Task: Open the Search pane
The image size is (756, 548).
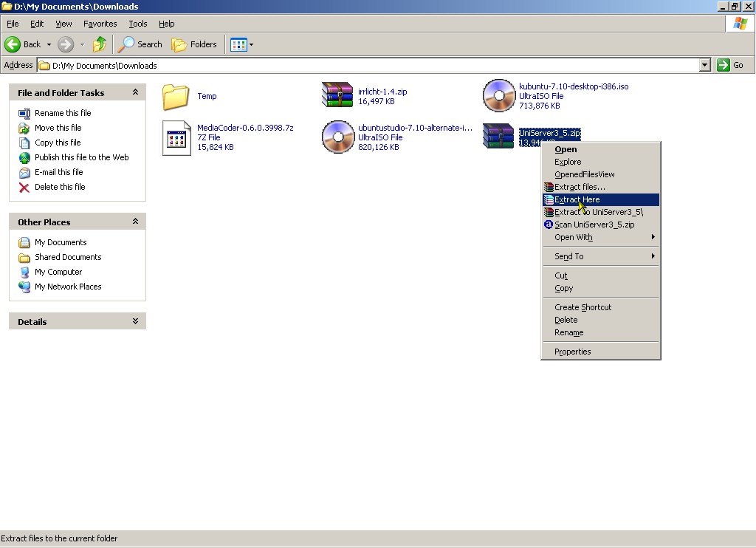Action: point(140,44)
